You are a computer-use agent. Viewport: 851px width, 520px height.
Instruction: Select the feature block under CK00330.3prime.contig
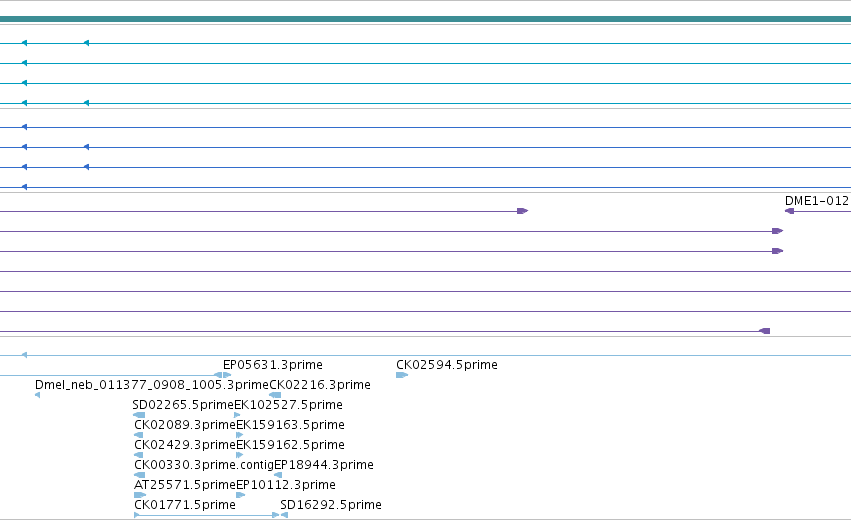coord(139,475)
